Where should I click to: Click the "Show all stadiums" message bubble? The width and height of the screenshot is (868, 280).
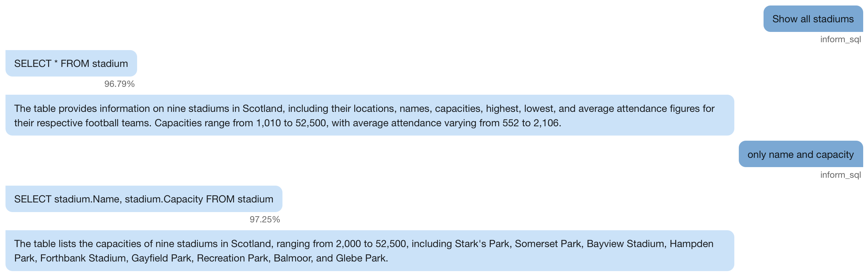coord(813,19)
